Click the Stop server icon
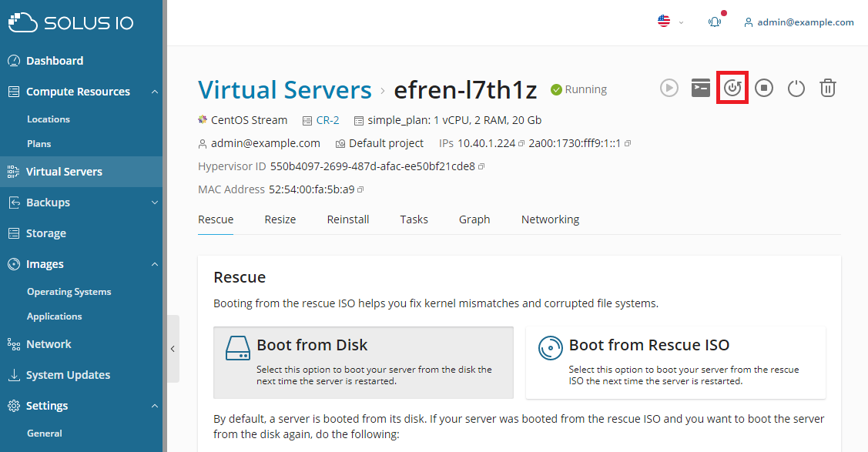 point(764,88)
